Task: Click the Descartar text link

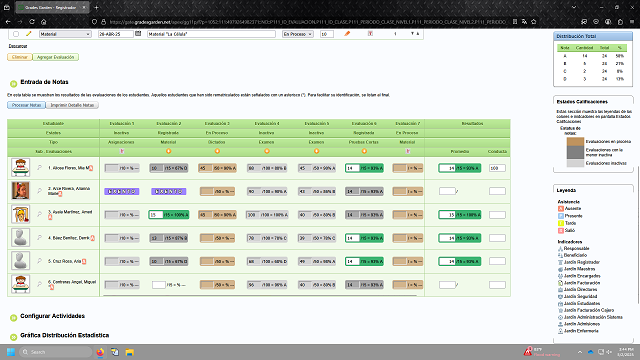Action: point(18,46)
